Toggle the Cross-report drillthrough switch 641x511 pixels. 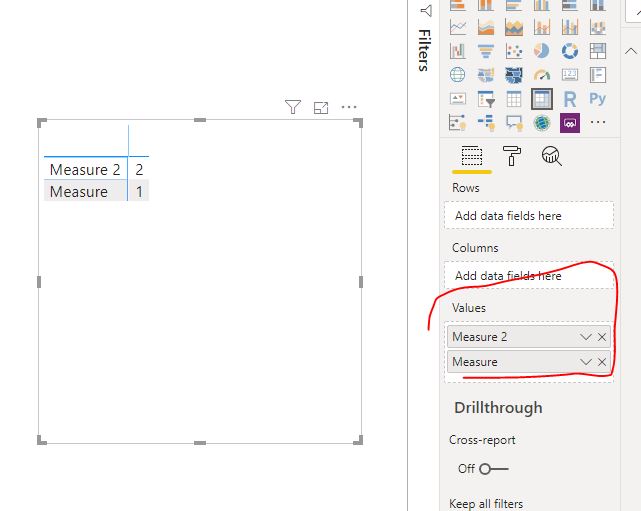[x=494, y=468]
